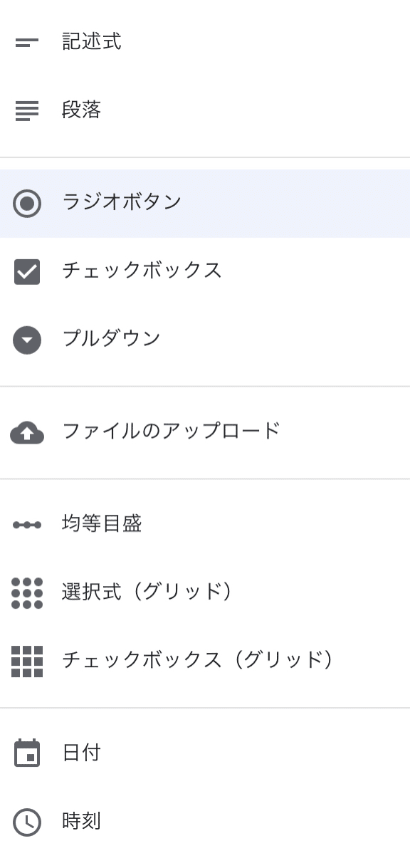Select 段落 in the question type menu
This screenshot has width=410, height=868.
point(82,110)
